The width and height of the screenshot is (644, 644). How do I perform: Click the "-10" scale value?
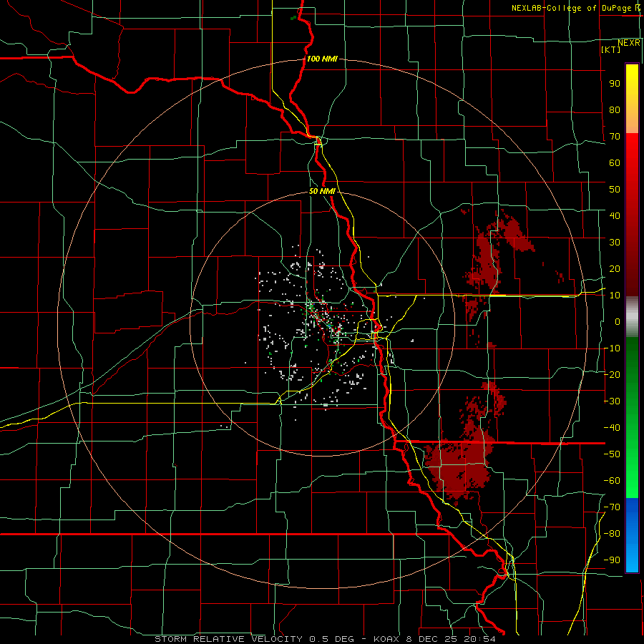612,348
